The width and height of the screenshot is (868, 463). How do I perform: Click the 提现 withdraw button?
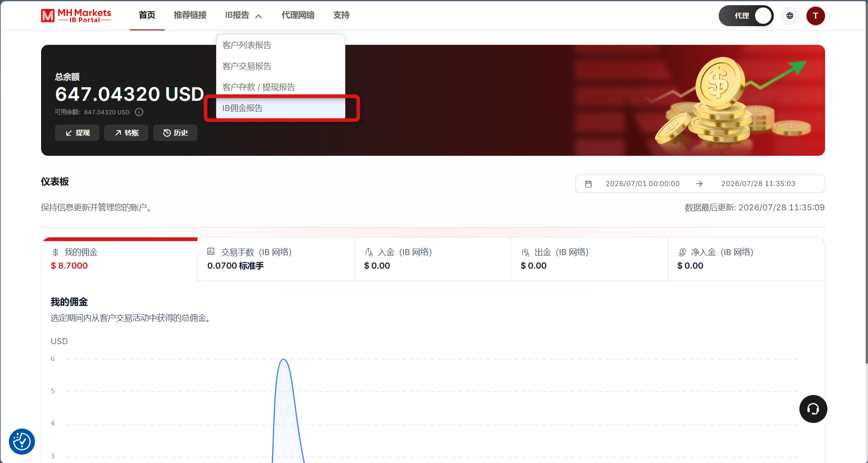click(x=77, y=133)
